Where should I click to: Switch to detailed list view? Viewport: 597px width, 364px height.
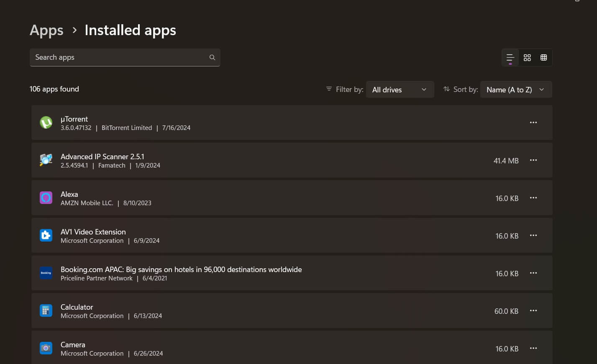coord(510,57)
